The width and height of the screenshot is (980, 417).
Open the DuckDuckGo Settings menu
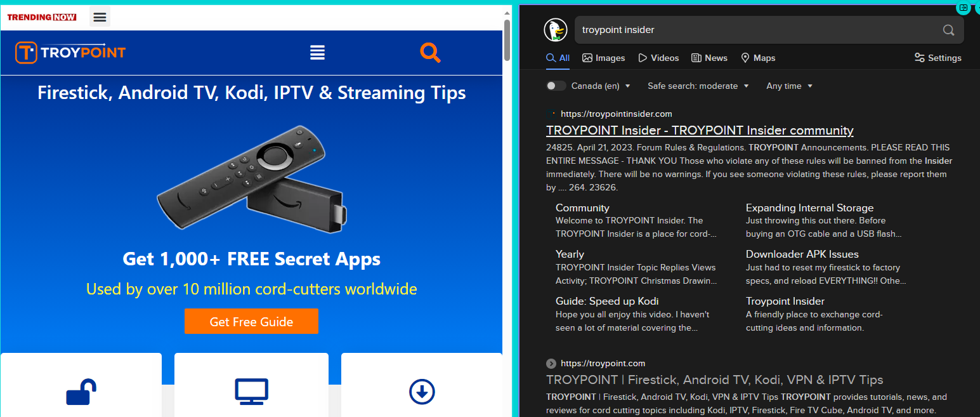point(938,58)
